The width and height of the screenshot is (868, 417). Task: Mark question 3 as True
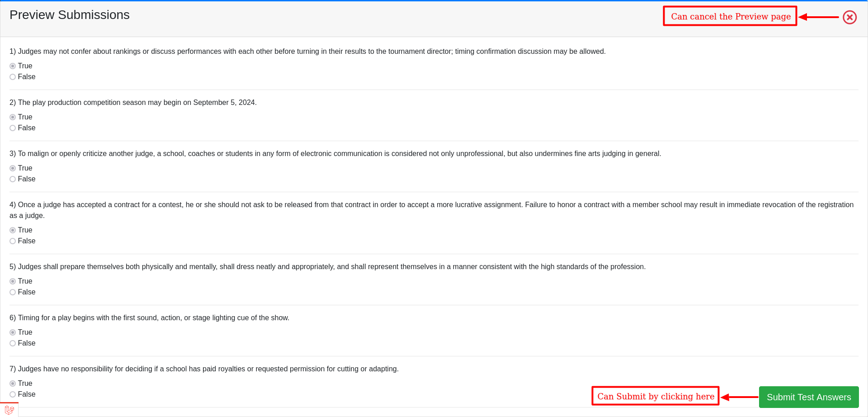13,168
